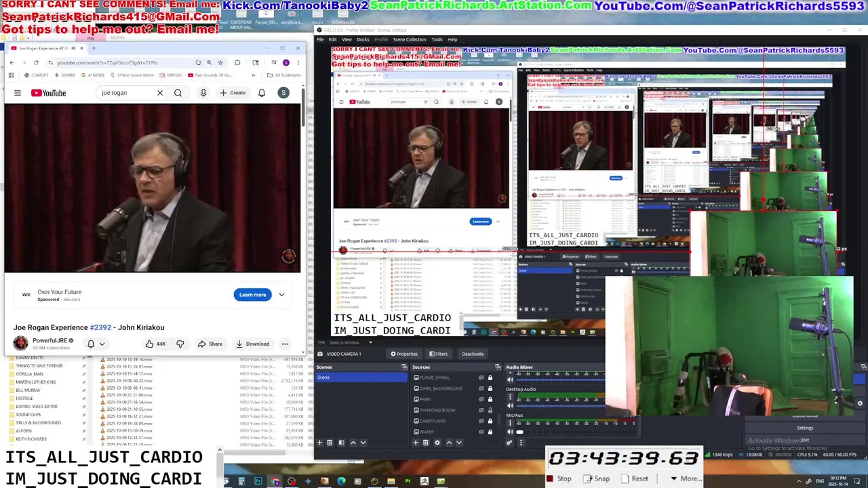
Task: Share the Joe Rogan video
Action: [210, 344]
